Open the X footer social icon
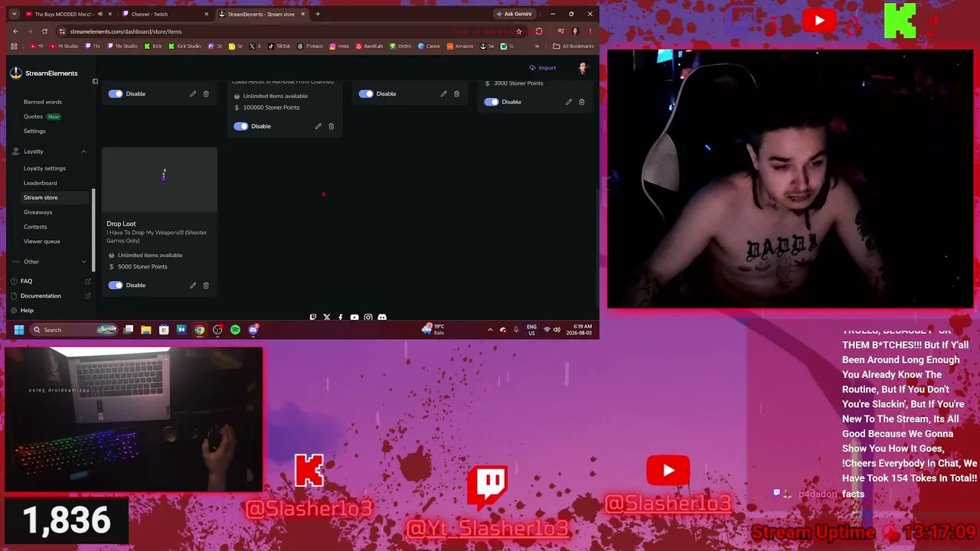 coord(327,318)
